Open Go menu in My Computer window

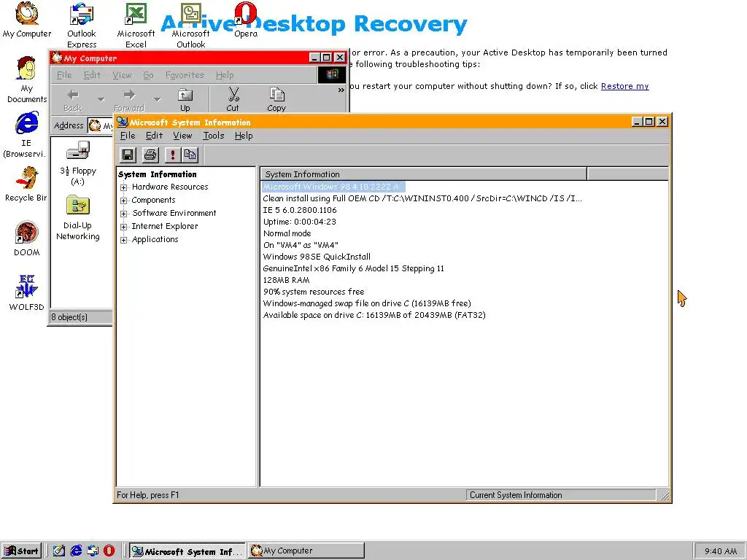(148, 75)
